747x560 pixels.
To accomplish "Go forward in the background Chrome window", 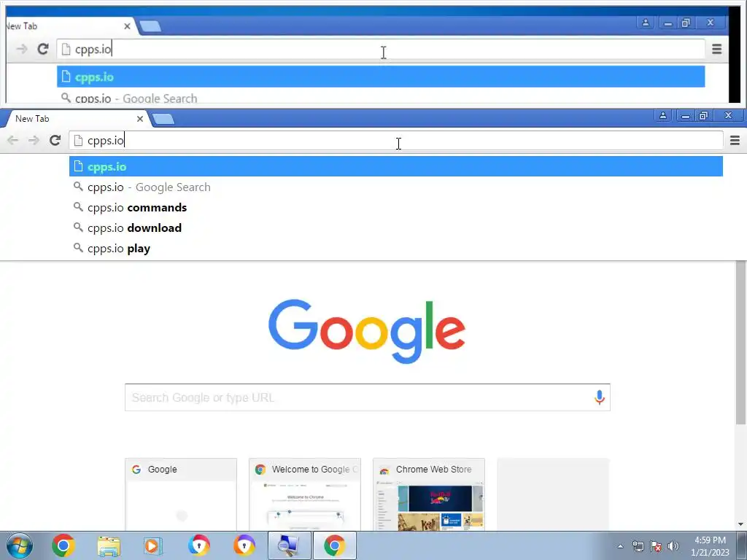I will tap(21, 49).
